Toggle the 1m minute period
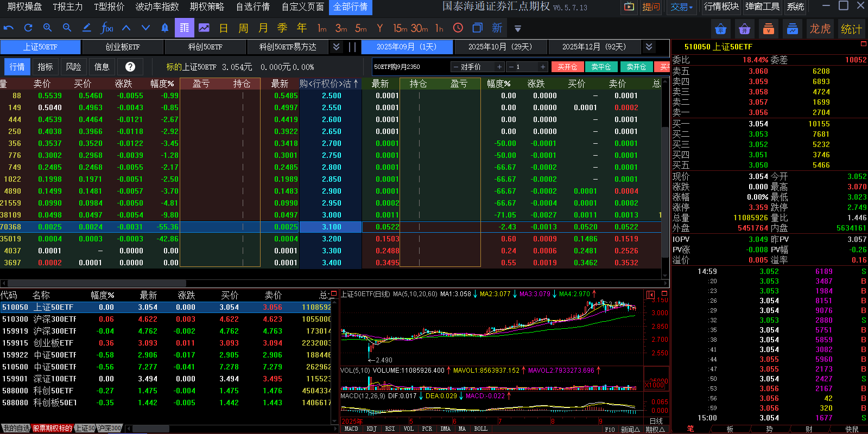The height and width of the screenshot is (434, 868). click(322, 28)
